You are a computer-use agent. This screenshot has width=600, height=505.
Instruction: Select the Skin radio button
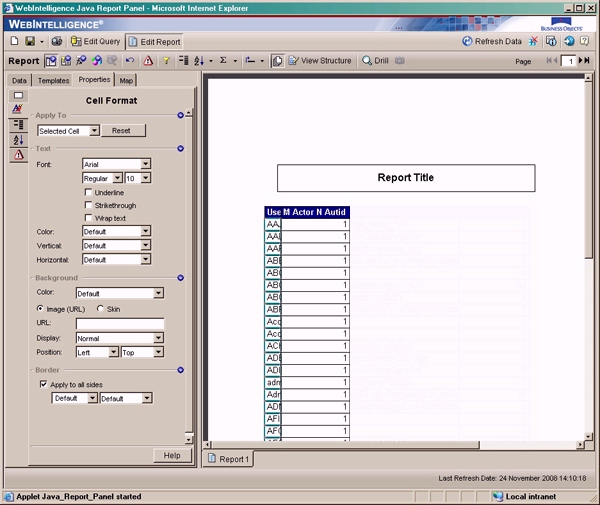click(100, 309)
